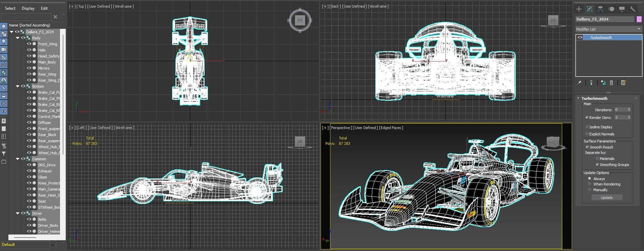Collapse the TurboSmooth rollout

click(578, 98)
